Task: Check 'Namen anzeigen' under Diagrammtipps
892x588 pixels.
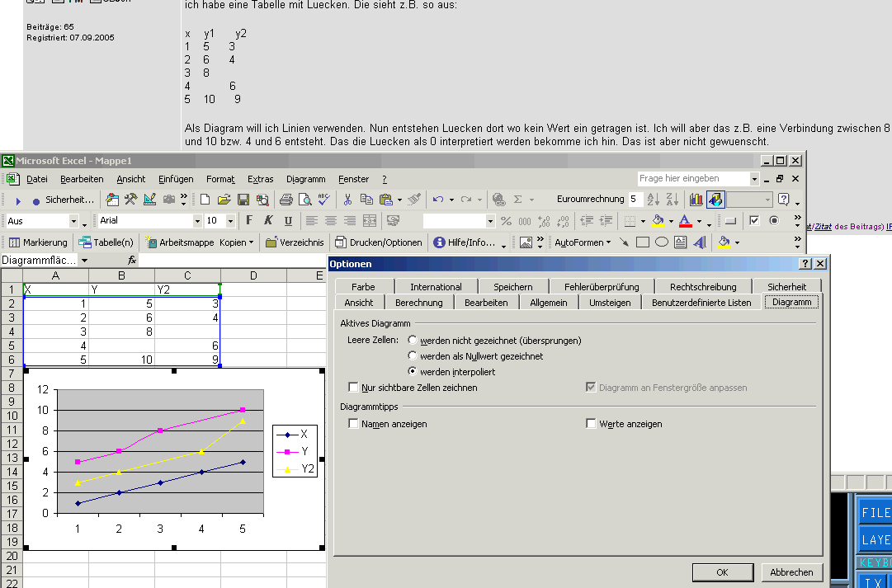Action: [353, 424]
